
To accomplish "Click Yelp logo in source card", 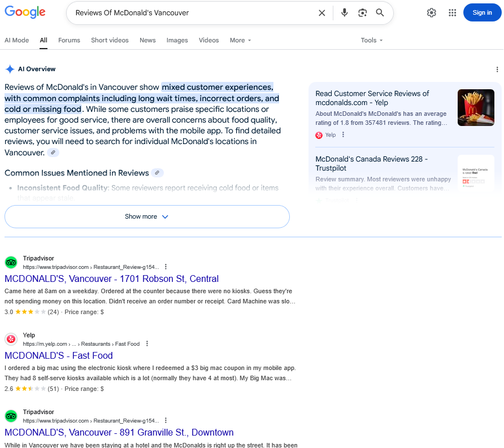I will pos(319,135).
